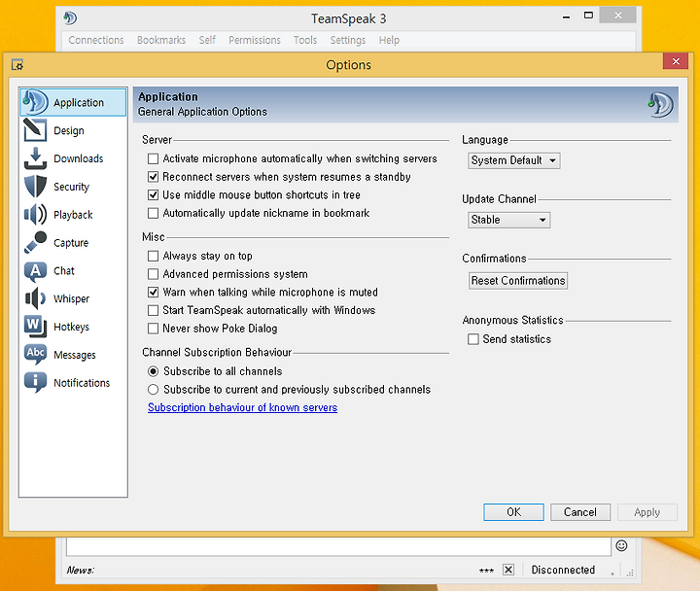700x591 pixels.
Task: Click Reset Confirmations button
Action: 518,281
